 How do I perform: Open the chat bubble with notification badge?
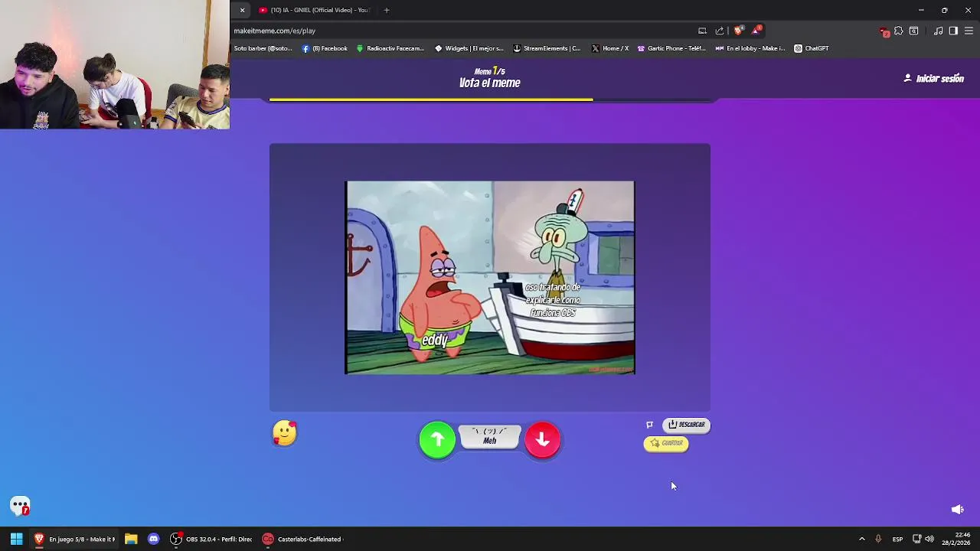tap(20, 506)
